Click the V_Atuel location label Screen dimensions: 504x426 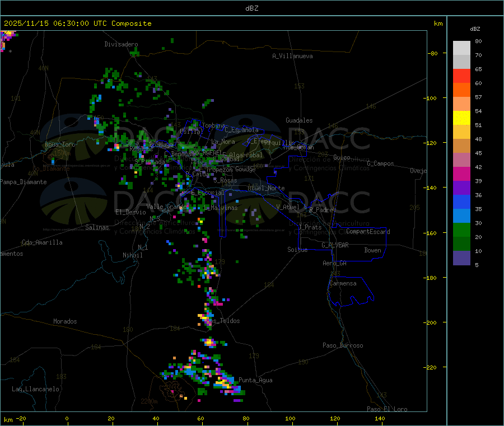pyautogui.click(x=288, y=207)
